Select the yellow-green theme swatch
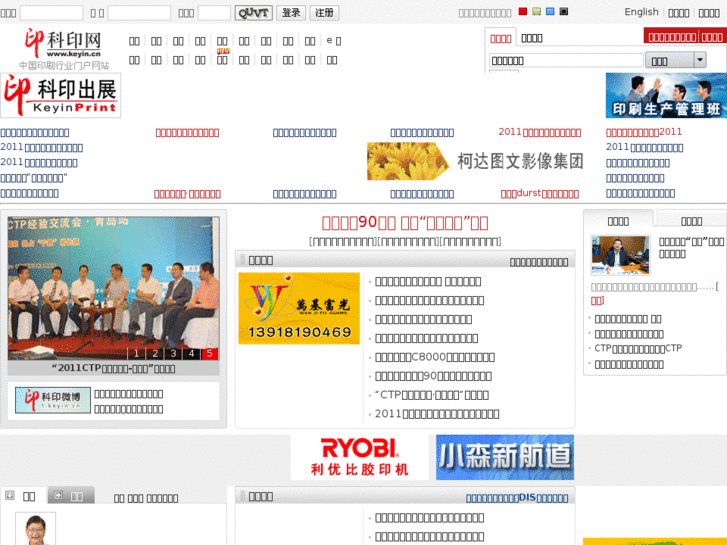The image size is (727, 545). 536,12
